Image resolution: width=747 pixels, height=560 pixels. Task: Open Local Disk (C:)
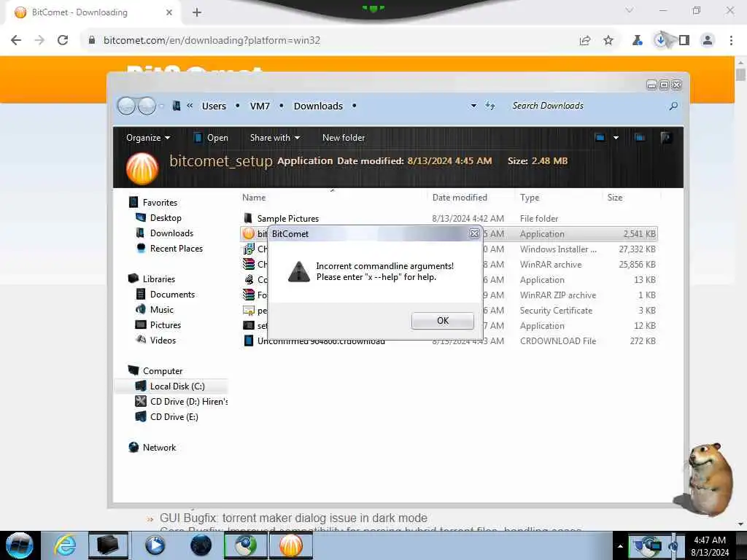[177, 386]
